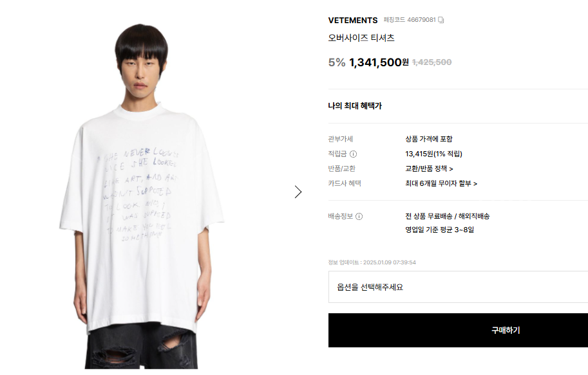Copy the 페칭코드 46679081 with the copy icon
Viewport: 588px width, 375px height.
pyautogui.click(x=441, y=20)
